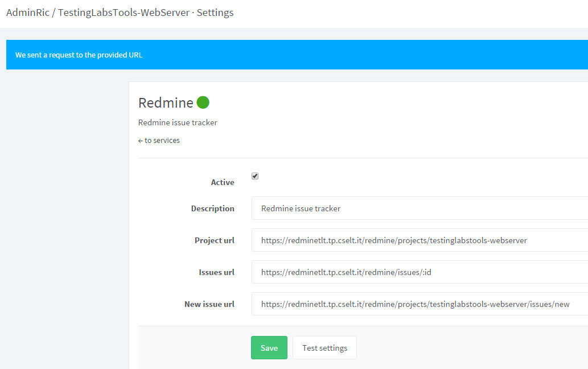
Task: Click the green active status dot
Action: (203, 102)
